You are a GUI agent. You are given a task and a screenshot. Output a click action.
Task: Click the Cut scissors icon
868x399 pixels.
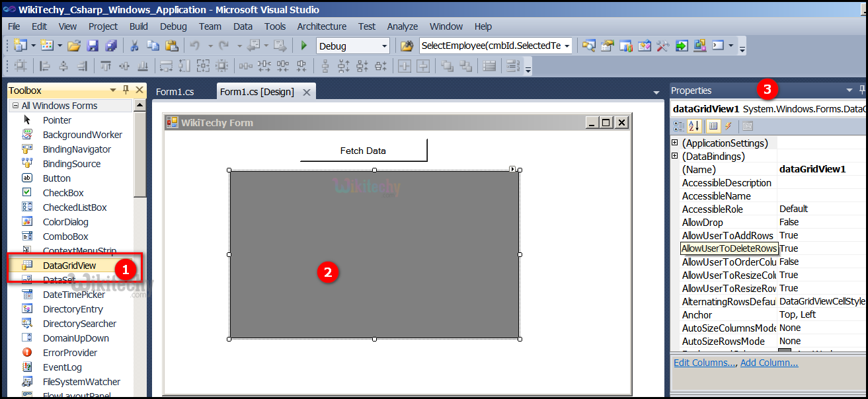click(x=134, y=46)
